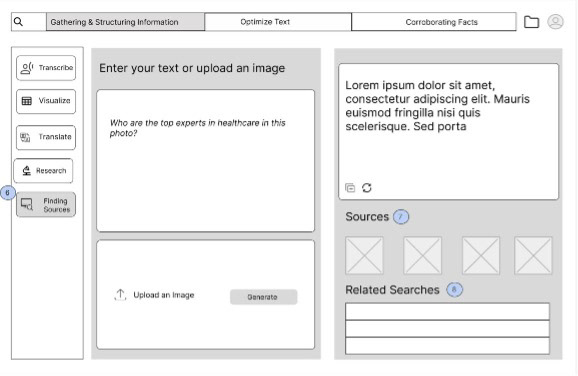Open the first source thumbnail

tap(364, 255)
